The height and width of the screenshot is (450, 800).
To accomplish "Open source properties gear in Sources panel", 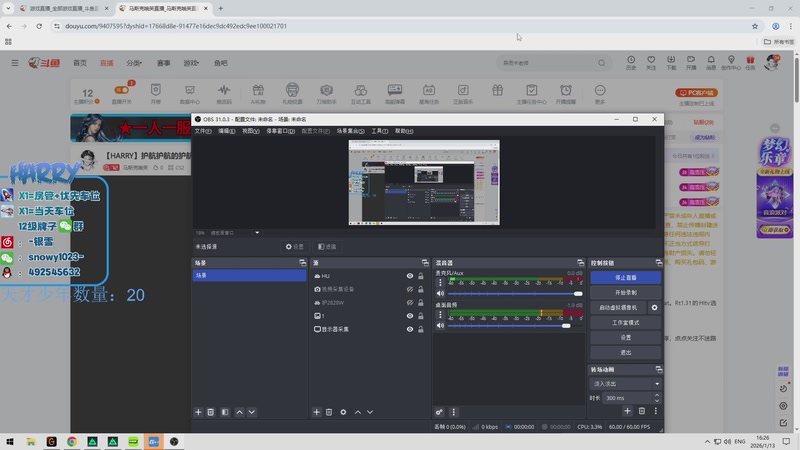I will click(x=343, y=412).
